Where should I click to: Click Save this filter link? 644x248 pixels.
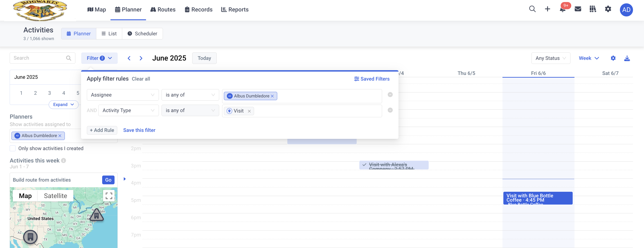139,130
